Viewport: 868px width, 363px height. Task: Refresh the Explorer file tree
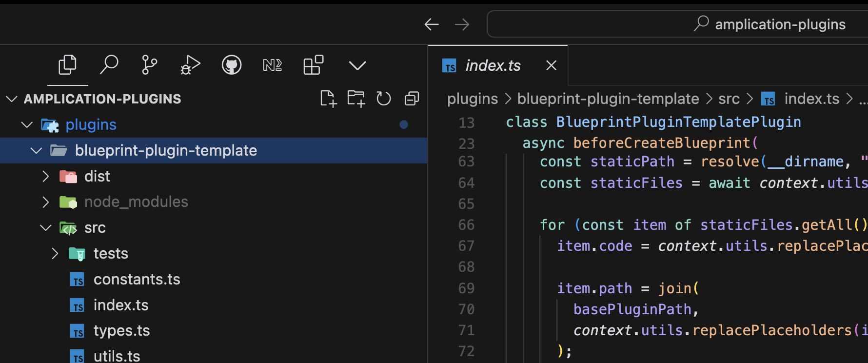(384, 99)
